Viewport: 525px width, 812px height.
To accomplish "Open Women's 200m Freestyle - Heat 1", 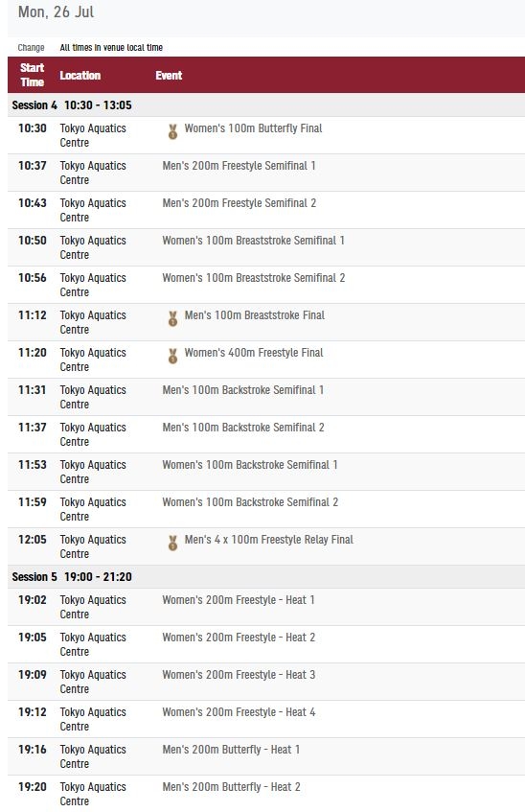I will [239, 600].
